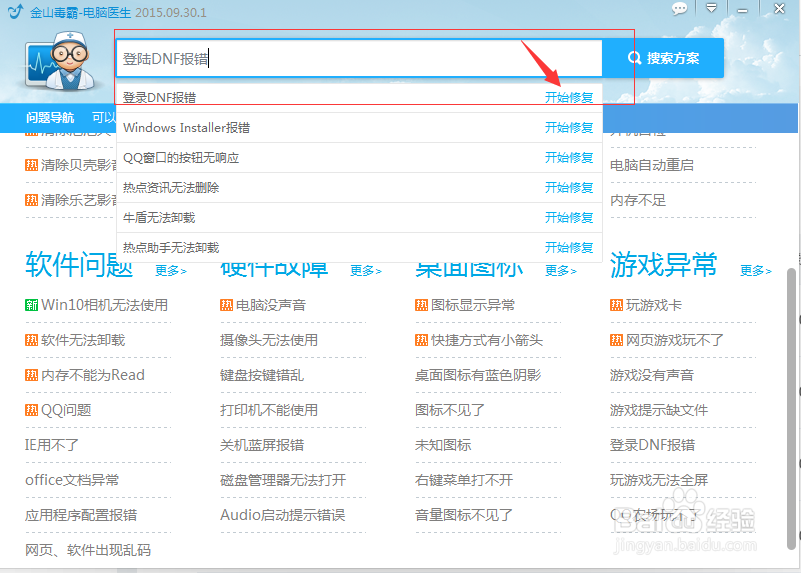801x573 pixels.
Task: Click the hot badge beside 电脑没声音
Action: (226, 305)
